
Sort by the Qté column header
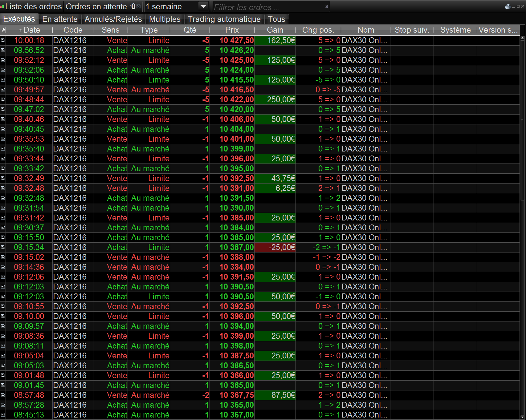190,30
